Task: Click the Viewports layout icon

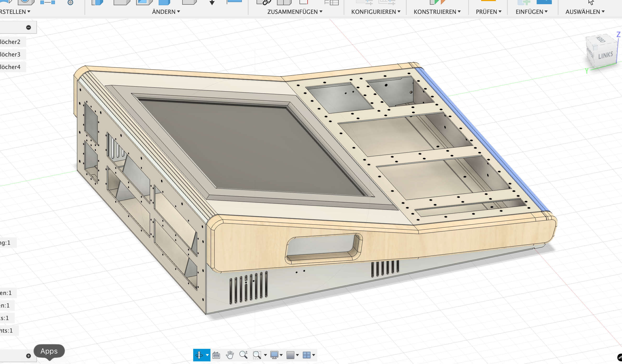Action: pyautogui.click(x=306, y=355)
